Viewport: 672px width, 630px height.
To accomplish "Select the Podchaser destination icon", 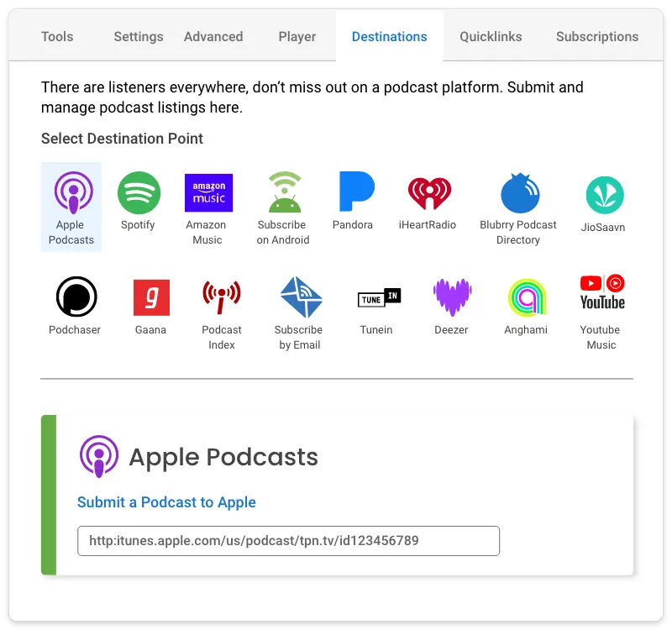I will (x=76, y=297).
